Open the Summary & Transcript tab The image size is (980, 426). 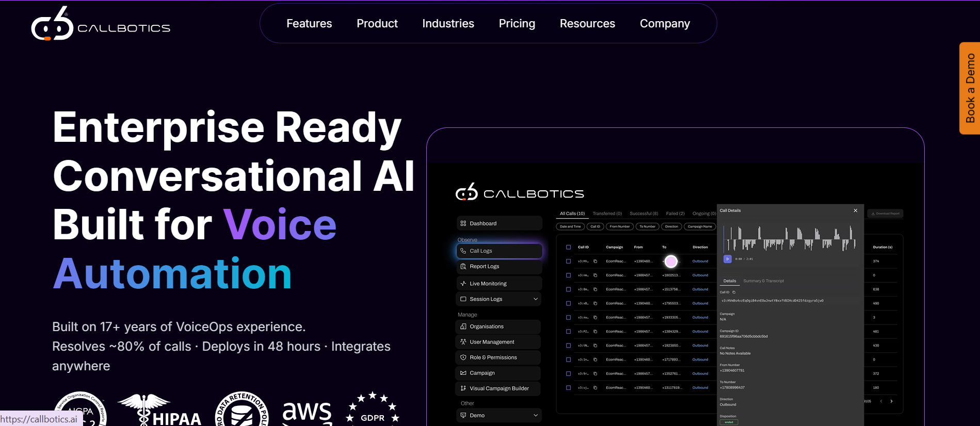(x=763, y=281)
